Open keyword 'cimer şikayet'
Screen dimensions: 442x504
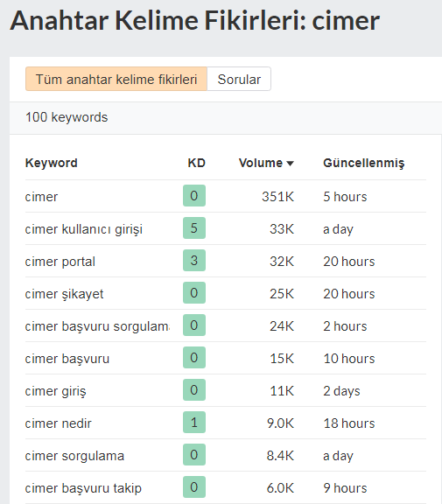pos(64,294)
